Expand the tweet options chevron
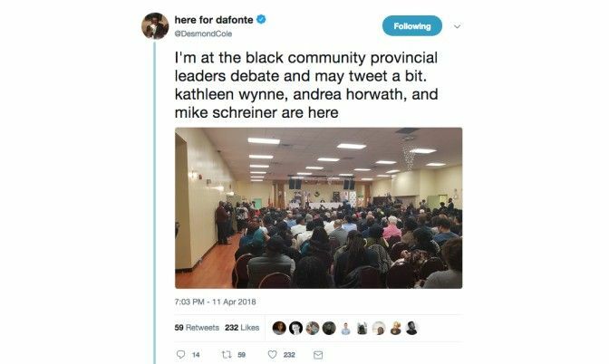The height and width of the screenshot is (364, 609). (457, 26)
